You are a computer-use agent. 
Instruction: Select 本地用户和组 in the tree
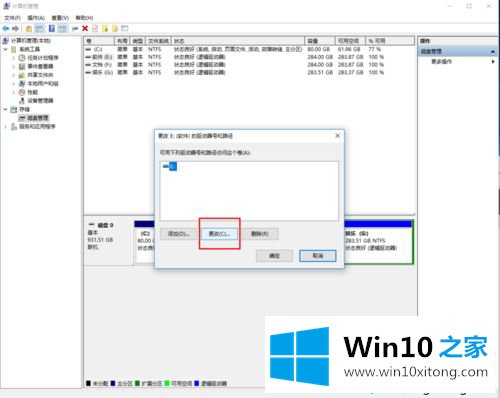(43, 84)
